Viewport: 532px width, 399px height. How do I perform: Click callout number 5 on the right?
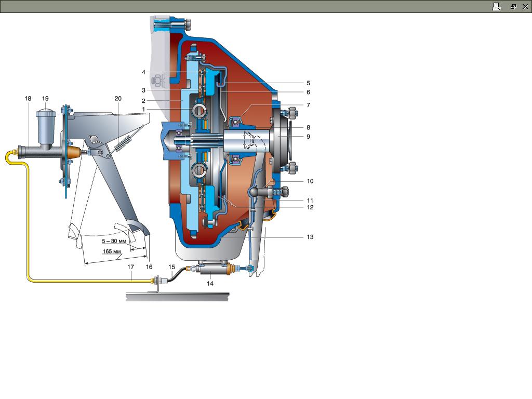[308, 83]
